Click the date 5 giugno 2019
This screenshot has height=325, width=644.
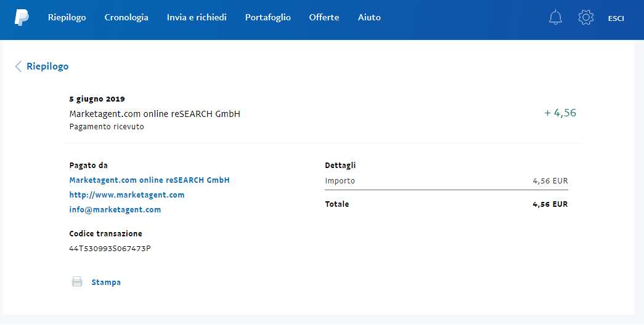(97, 99)
